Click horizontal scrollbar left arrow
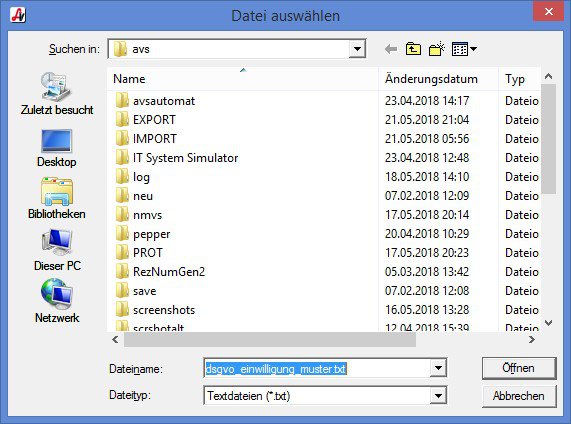Viewport: 571px width, 424px height. click(x=115, y=339)
